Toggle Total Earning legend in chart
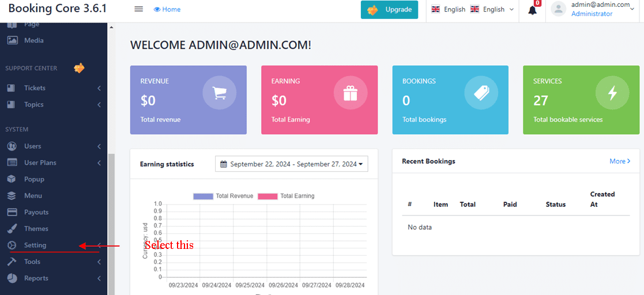 [x=287, y=196]
